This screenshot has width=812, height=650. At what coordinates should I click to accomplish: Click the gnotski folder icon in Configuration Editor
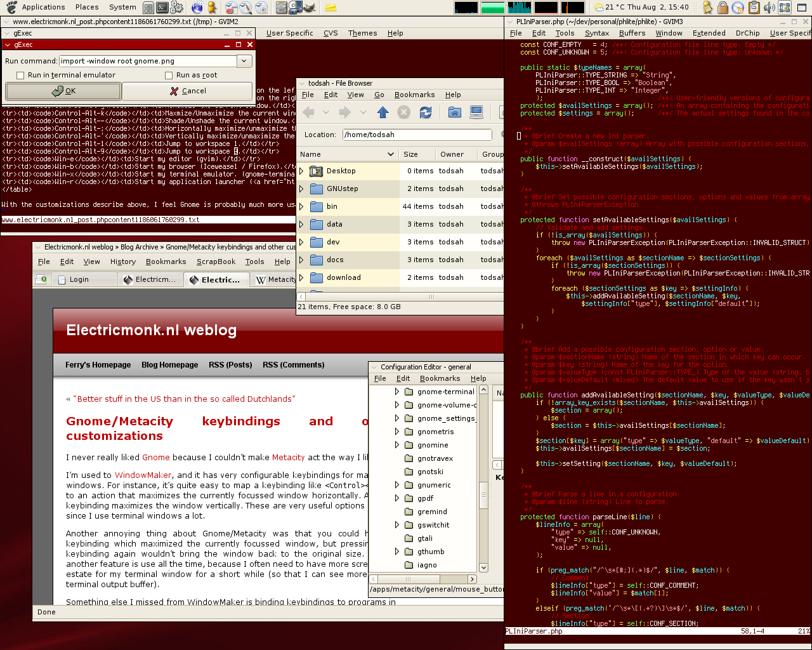tap(409, 472)
